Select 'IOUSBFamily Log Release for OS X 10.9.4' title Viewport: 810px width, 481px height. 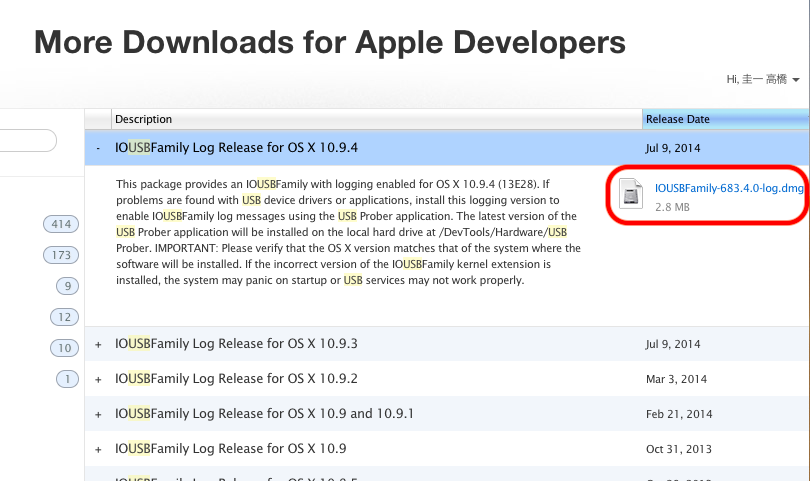point(236,148)
